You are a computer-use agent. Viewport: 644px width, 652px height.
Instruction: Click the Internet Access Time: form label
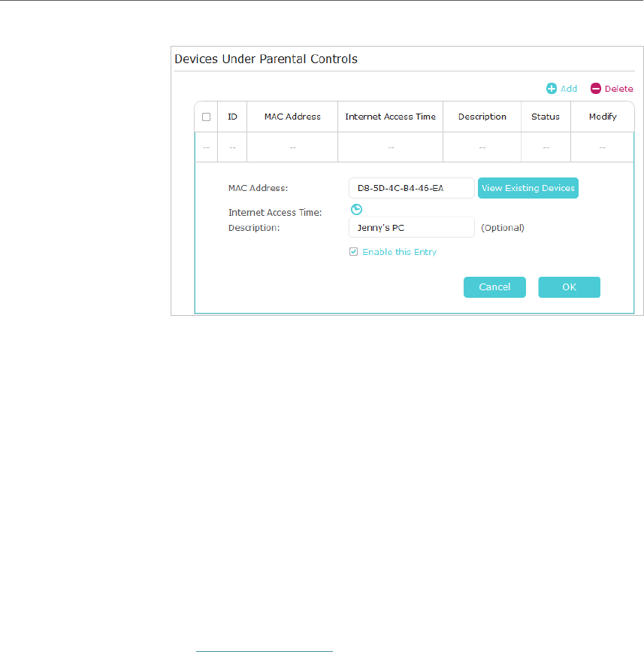(275, 213)
